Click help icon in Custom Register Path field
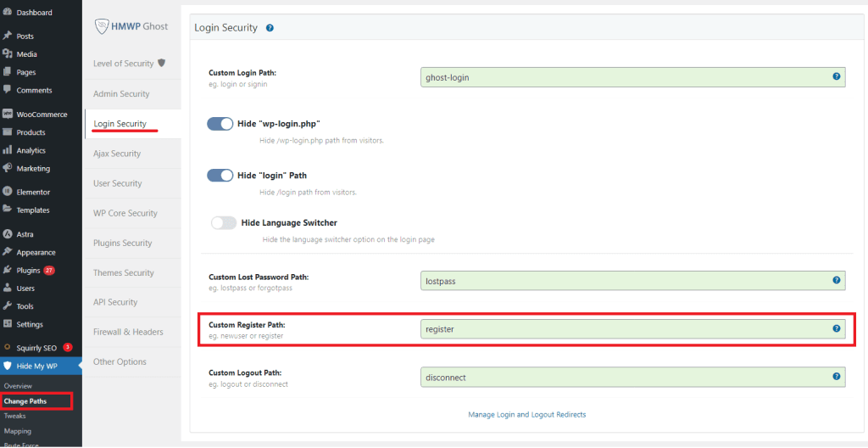This screenshot has width=868, height=448. 836,328
